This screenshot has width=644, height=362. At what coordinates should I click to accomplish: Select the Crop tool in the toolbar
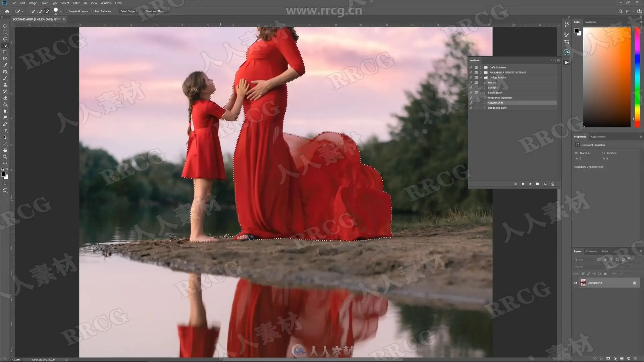tap(5, 52)
